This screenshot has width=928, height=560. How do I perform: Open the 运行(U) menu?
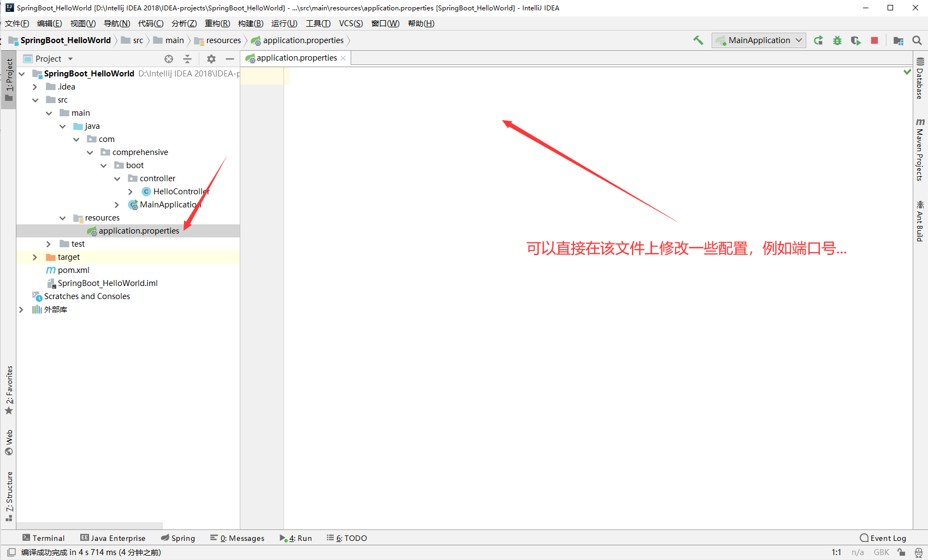[285, 23]
